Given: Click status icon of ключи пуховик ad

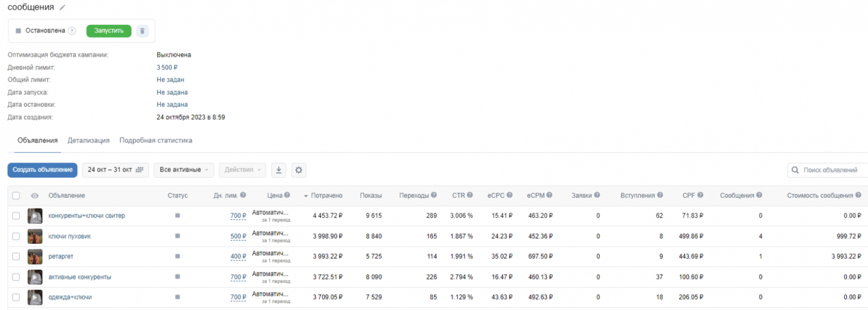Looking at the screenshot, I should click(x=177, y=236).
